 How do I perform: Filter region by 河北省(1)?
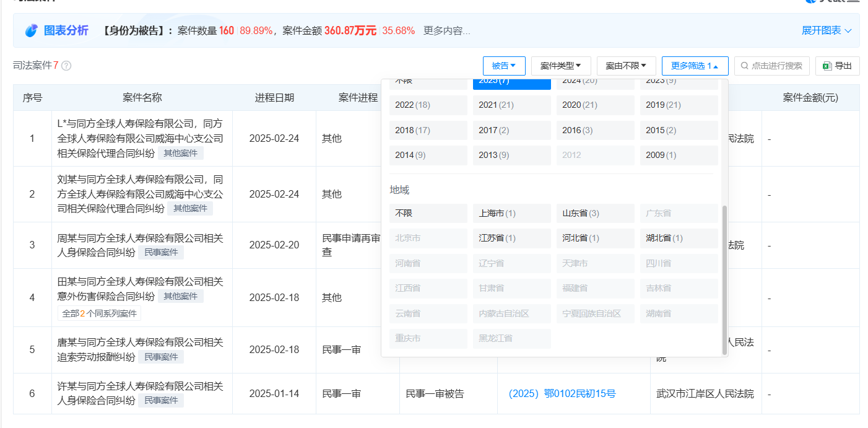point(595,238)
